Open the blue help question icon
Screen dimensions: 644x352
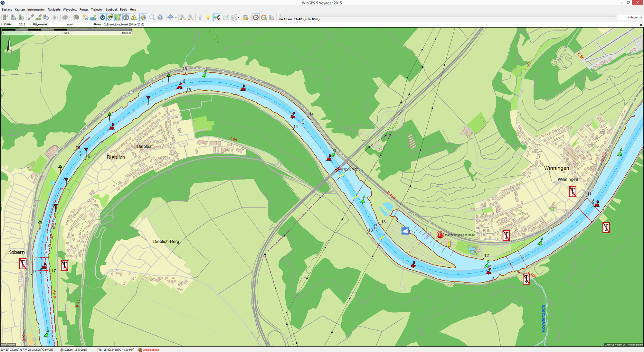click(160, 17)
